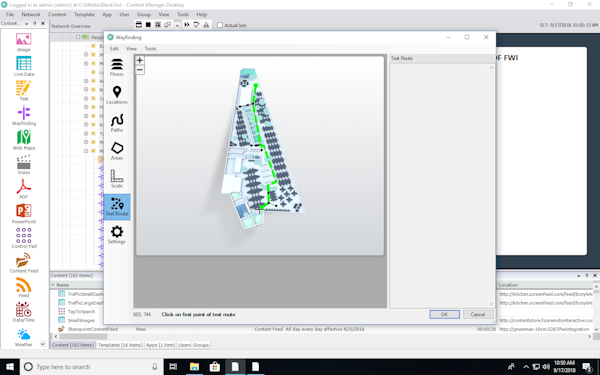Screen dimensions: 600x375
Task: Click the caret-up toolbar dropdown button
Action: (177, 25)
